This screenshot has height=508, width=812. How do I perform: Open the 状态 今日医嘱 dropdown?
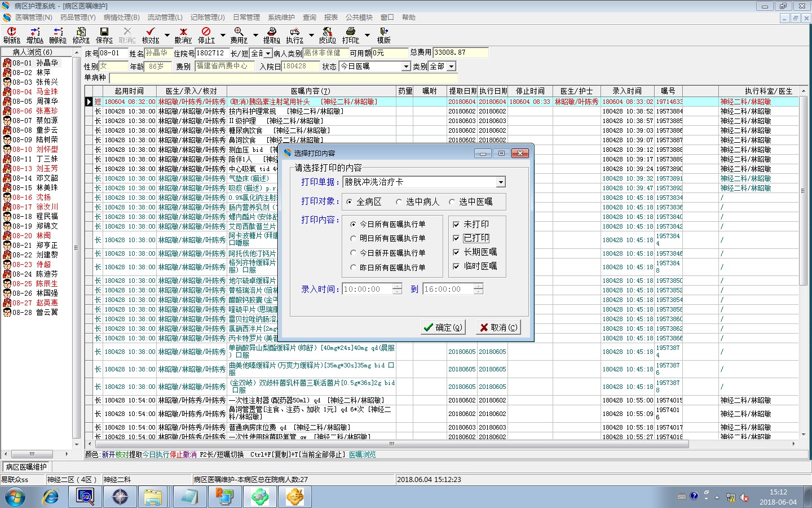[x=405, y=67]
